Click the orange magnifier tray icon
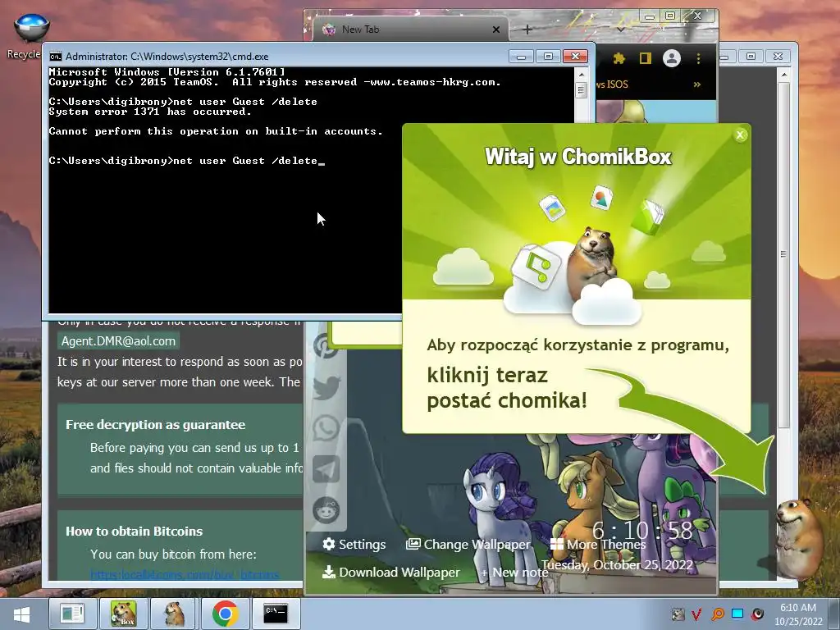Image resolution: width=840 pixels, height=630 pixels. pos(717,614)
